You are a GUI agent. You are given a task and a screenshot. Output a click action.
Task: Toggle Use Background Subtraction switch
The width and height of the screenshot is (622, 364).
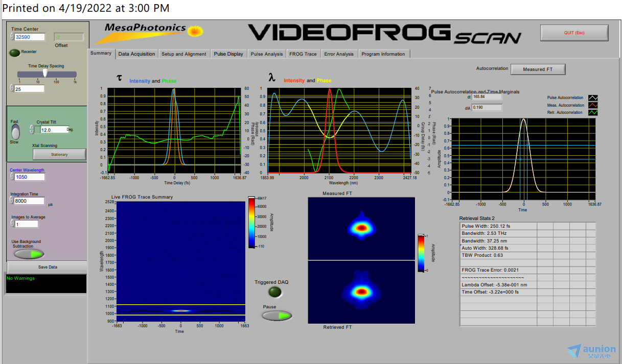coord(29,254)
